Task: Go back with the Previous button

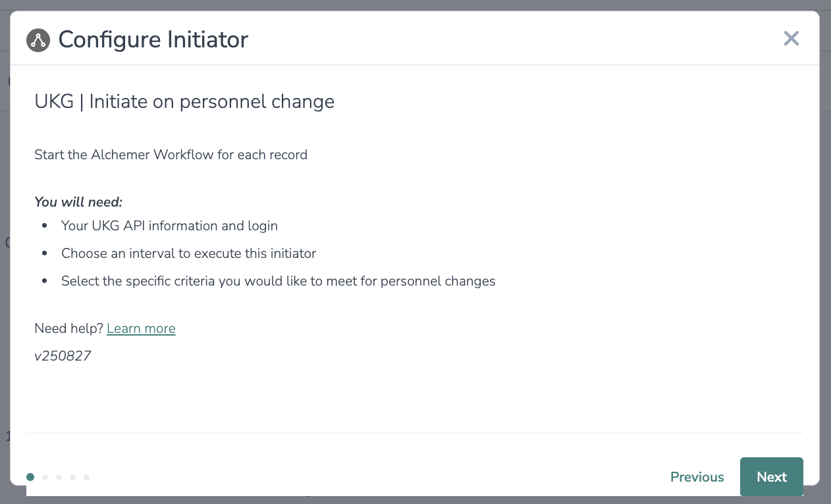Action: pos(697,477)
